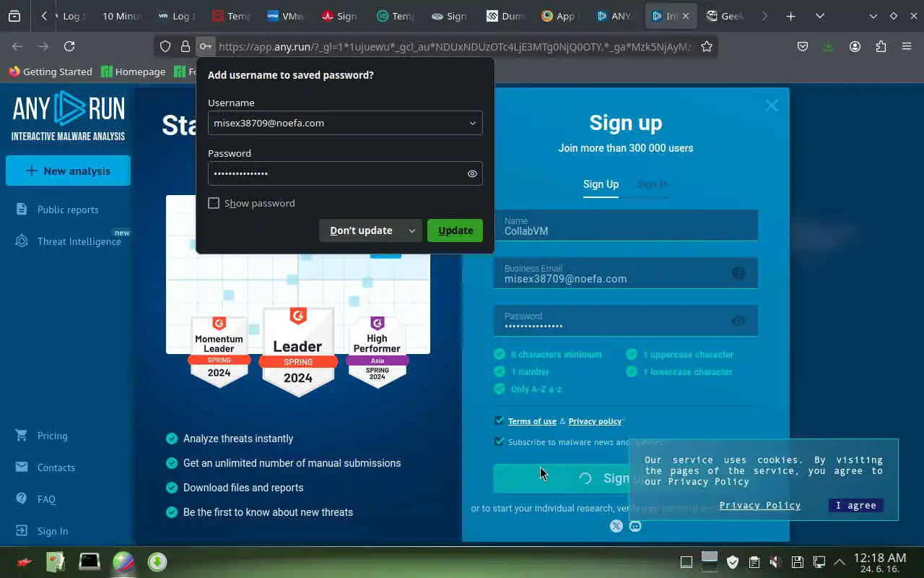
Task: Switch to the VMw browser tab
Action: (x=285, y=16)
